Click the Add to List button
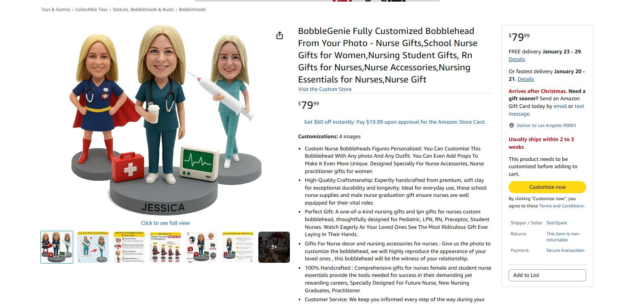Image resolution: width=644 pixels, height=304 pixels. coord(547,275)
